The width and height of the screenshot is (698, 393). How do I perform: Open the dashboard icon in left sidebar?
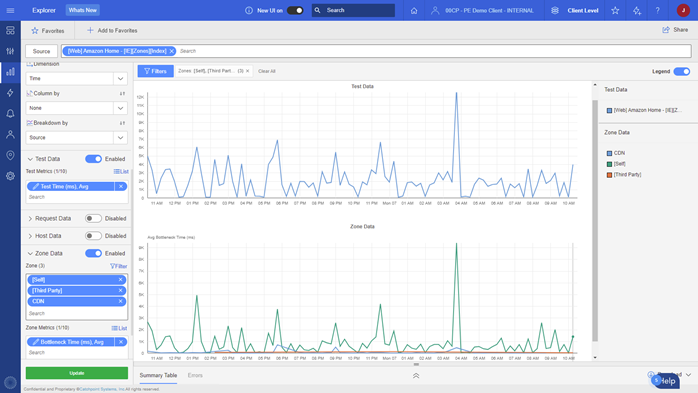[10, 30]
